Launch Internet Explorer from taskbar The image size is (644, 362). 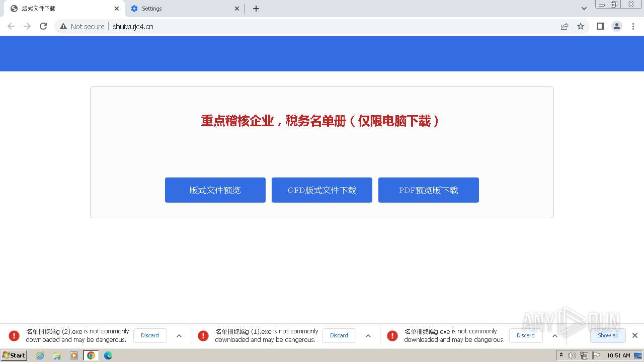pos(40,355)
